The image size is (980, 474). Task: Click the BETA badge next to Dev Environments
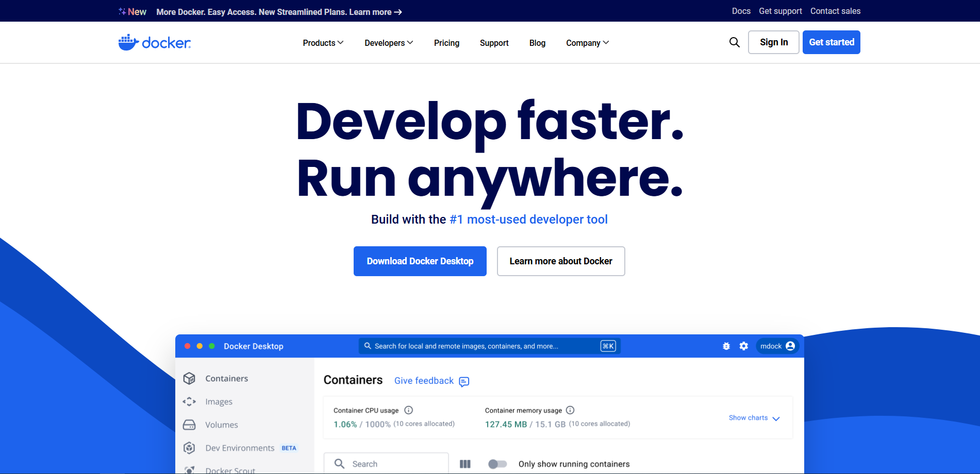(x=289, y=448)
